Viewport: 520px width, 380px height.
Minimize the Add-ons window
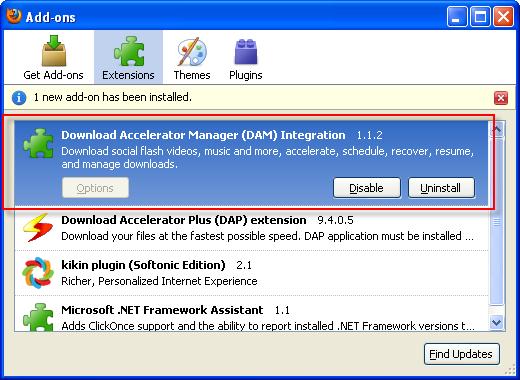(457, 17)
